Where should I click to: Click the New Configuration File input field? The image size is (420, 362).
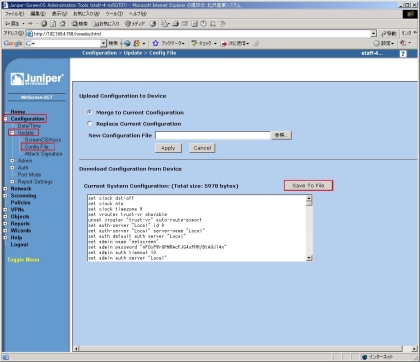(213, 135)
